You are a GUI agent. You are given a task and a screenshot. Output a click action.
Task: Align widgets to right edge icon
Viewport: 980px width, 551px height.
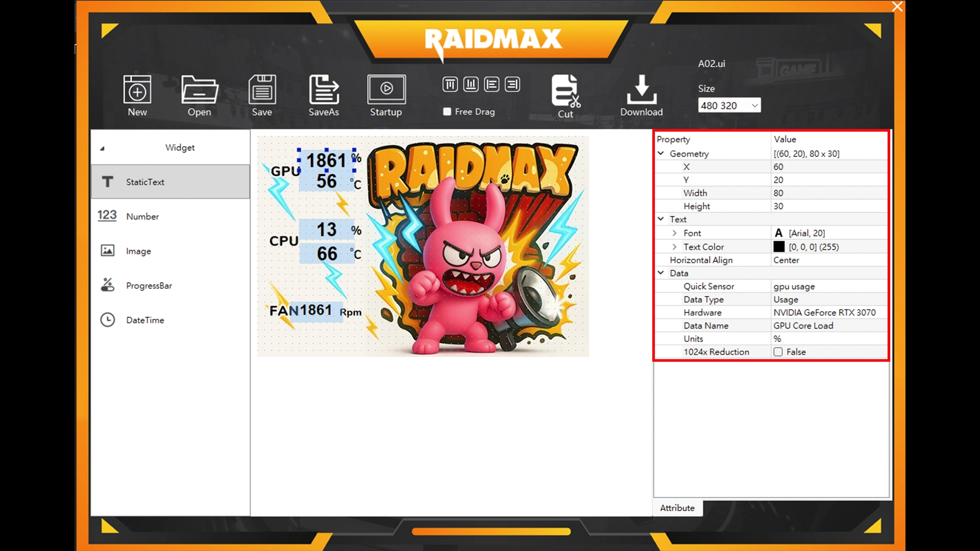(512, 84)
